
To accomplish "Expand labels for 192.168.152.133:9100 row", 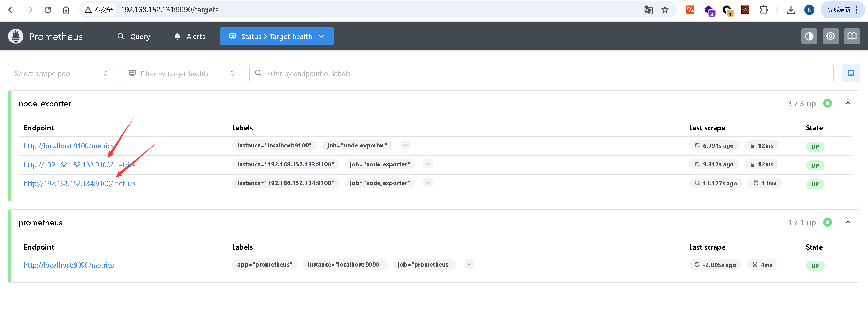I will (x=428, y=164).
